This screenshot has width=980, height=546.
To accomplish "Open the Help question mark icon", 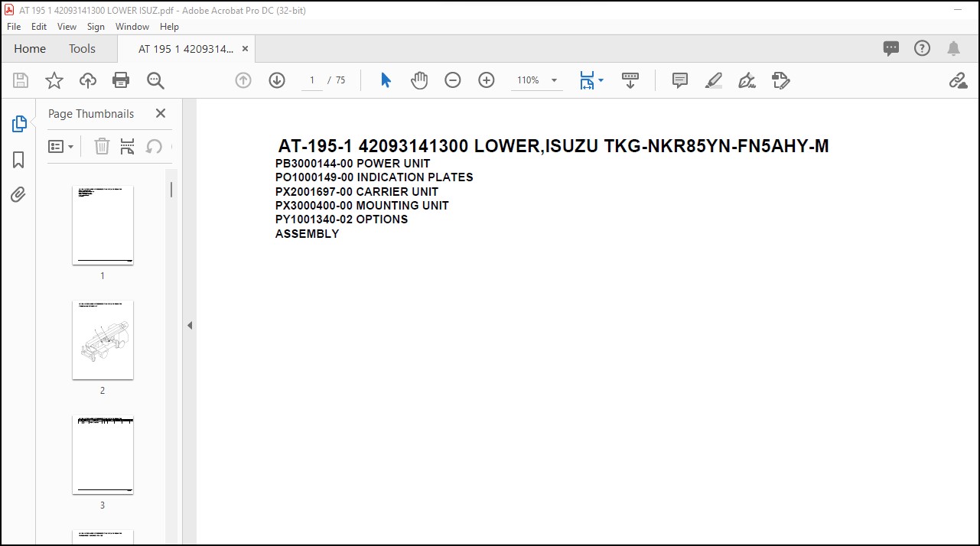I will click(923, 48).
